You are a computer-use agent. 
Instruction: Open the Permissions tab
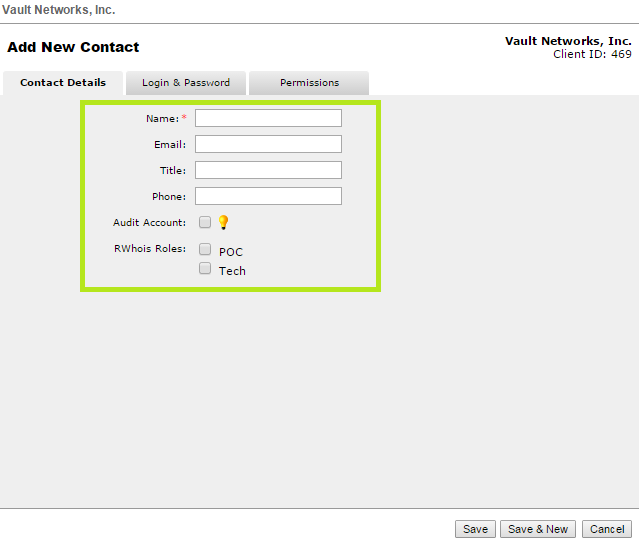coord(309,83)
